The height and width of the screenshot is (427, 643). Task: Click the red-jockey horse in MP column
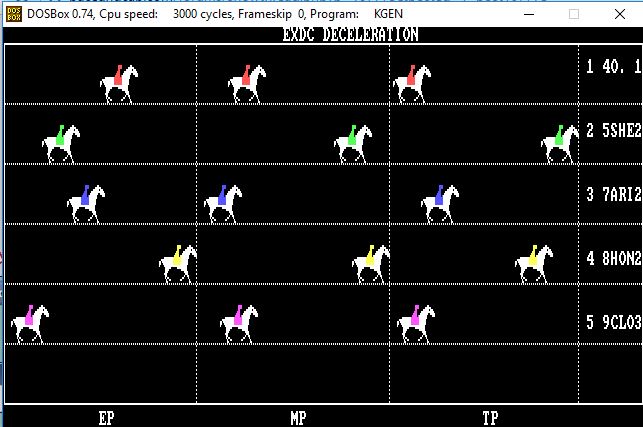(247, 84)
